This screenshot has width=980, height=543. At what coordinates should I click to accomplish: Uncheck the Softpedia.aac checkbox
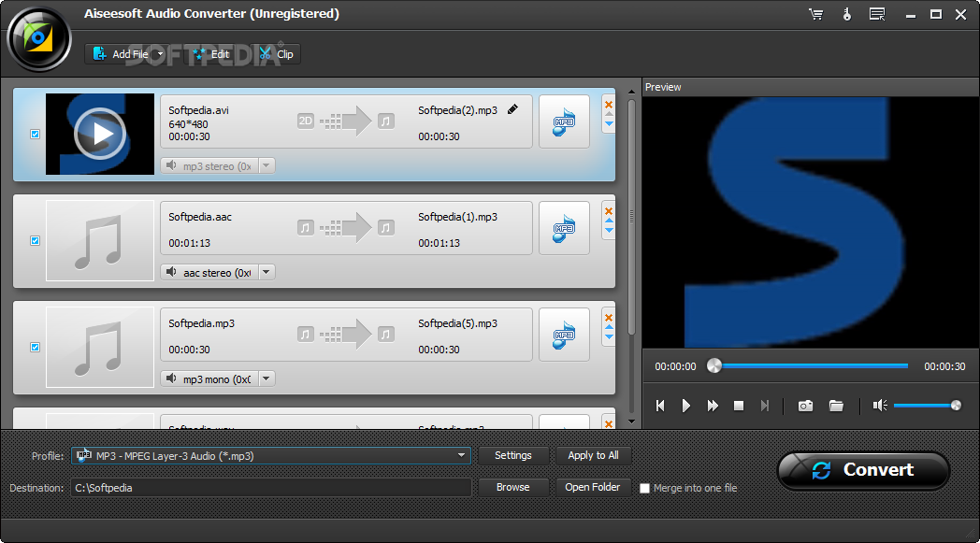click(x=35, y=240)
